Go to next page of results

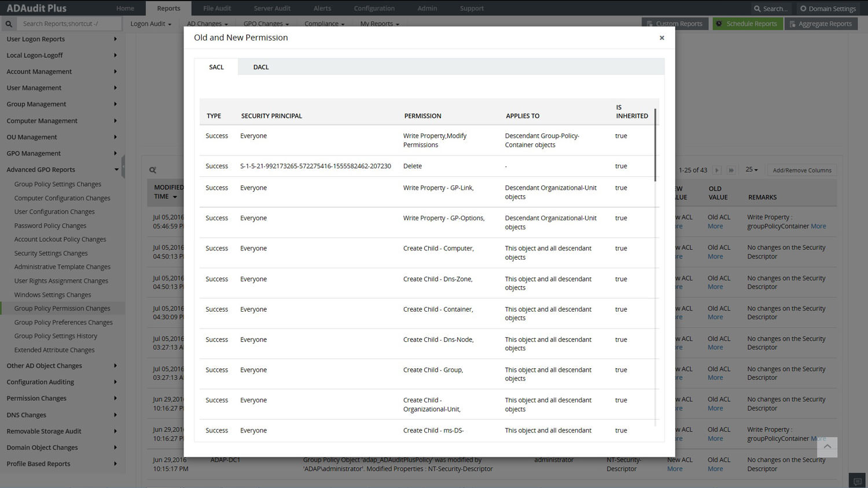717,170
